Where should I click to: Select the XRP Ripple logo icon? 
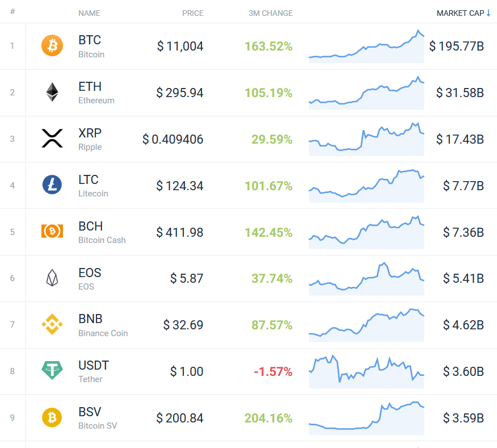coord(52,139)
